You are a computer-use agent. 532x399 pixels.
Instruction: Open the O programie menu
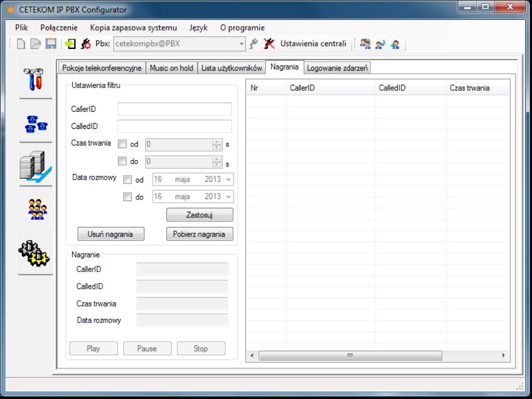(x=242, y=28)
